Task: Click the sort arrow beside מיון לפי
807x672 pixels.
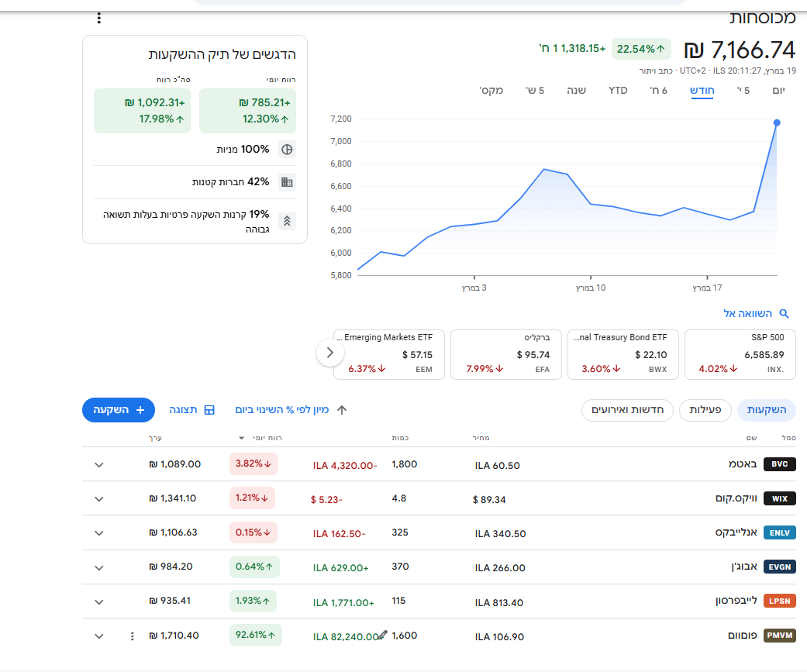Action: click(x=341, y=410)
